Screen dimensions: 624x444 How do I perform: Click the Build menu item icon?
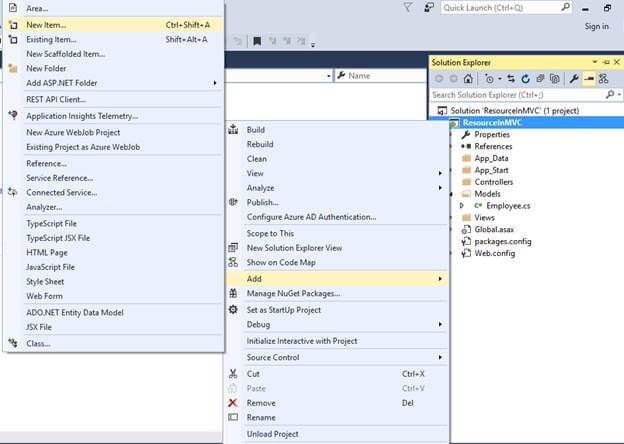pyautogui.click(x=233, y=129)
